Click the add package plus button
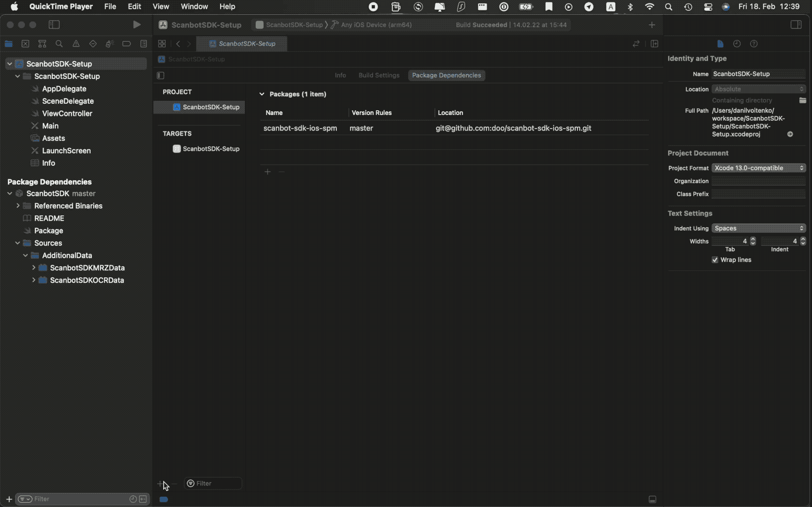812x507 pixels. click(267, 172)
